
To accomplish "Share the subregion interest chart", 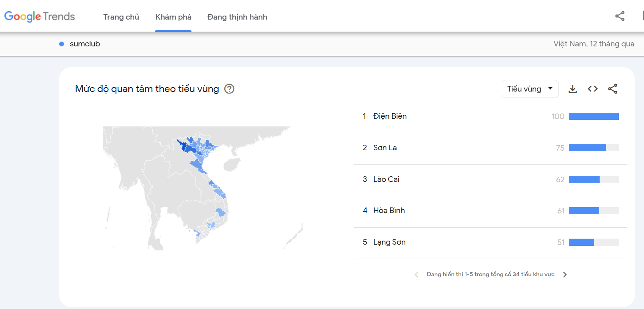I will point(613,89).
